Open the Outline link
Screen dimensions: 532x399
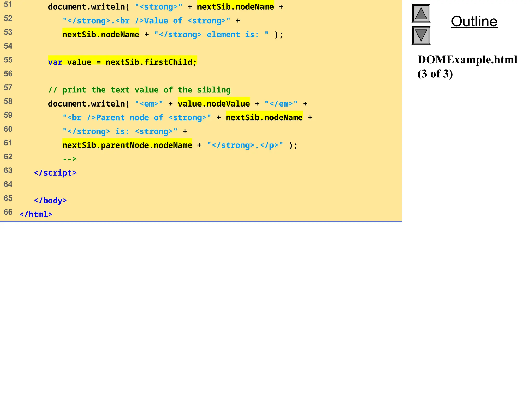[x=474, y=21]
